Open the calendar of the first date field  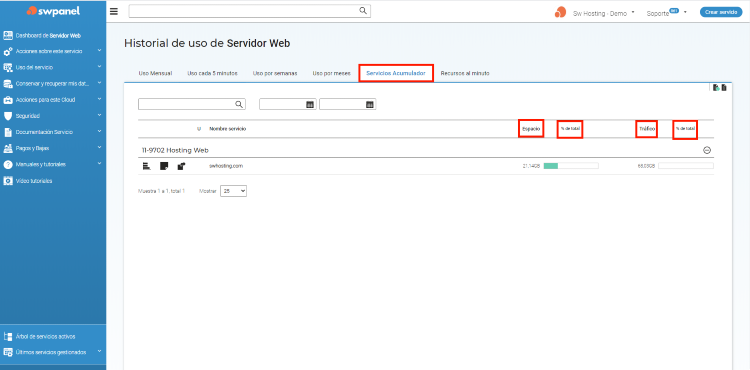coord(310,104)
